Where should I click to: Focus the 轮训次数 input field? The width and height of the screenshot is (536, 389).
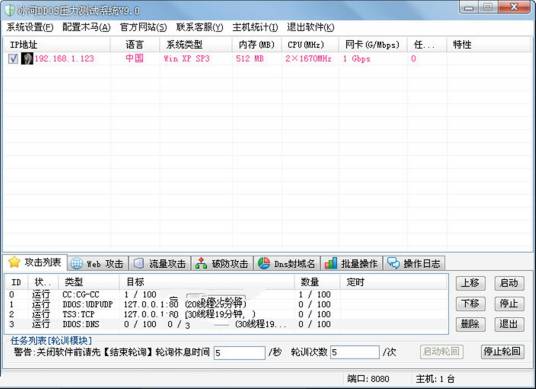tap(354, 352)
